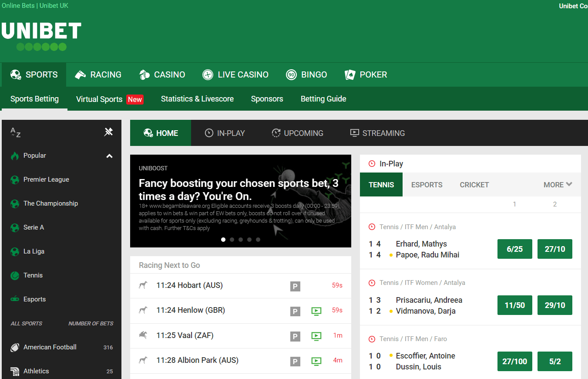Click streaming icon for 11:25 Vaal race

pos(316,336)
